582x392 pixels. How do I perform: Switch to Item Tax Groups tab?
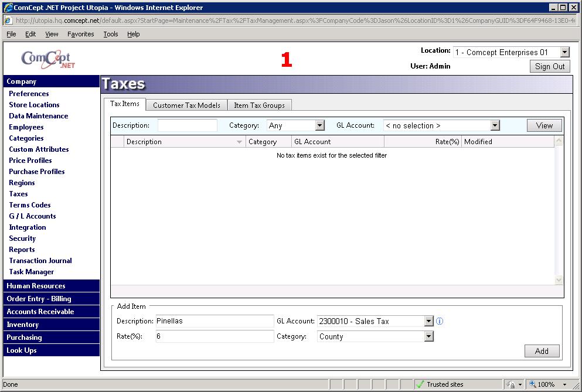pyautogui.click(x=259, y=105)
